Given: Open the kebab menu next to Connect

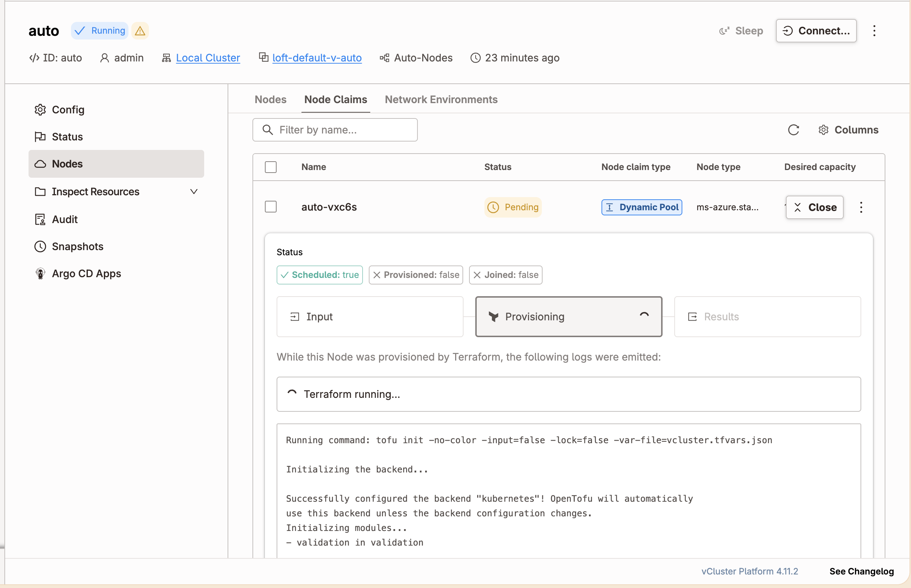Looking at the screenshot, I should (874, 31).
